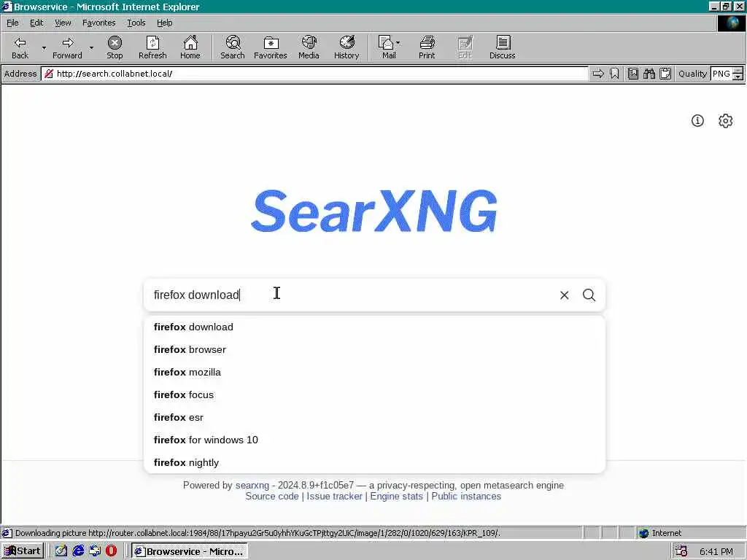Open the Public instances link
The height and width of the screenshot is (560, 747).
(x=466, y=496)
